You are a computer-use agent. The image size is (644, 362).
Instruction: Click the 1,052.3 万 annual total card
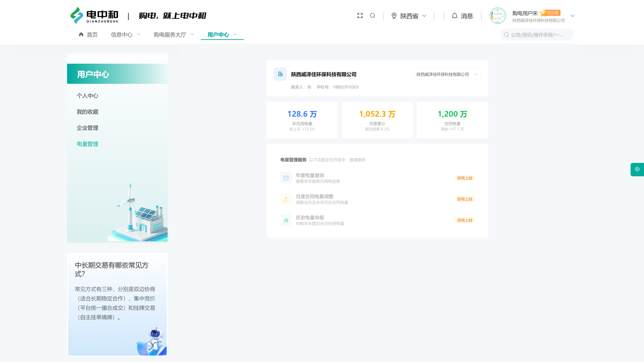coord(377,120)
